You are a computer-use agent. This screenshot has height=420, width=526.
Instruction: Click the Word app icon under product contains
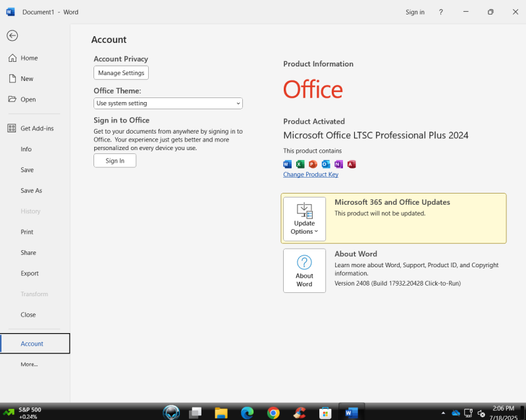(x=288, y=164)
